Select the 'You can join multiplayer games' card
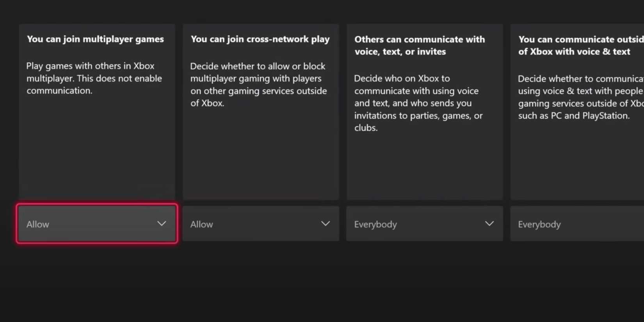This screenshot has height=322, width=644. click(97, 112)
